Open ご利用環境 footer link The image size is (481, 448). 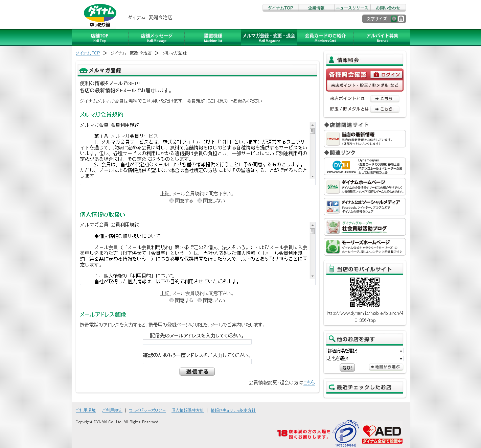86,410
